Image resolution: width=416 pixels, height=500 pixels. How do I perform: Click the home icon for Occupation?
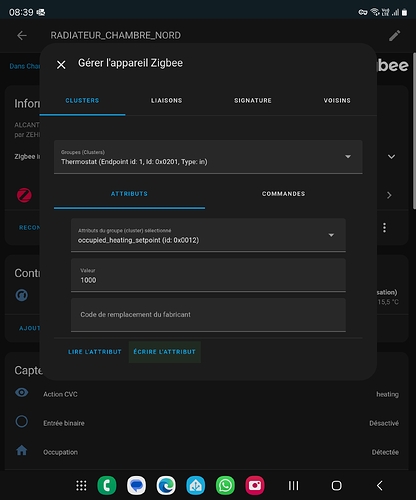point(22,451)
